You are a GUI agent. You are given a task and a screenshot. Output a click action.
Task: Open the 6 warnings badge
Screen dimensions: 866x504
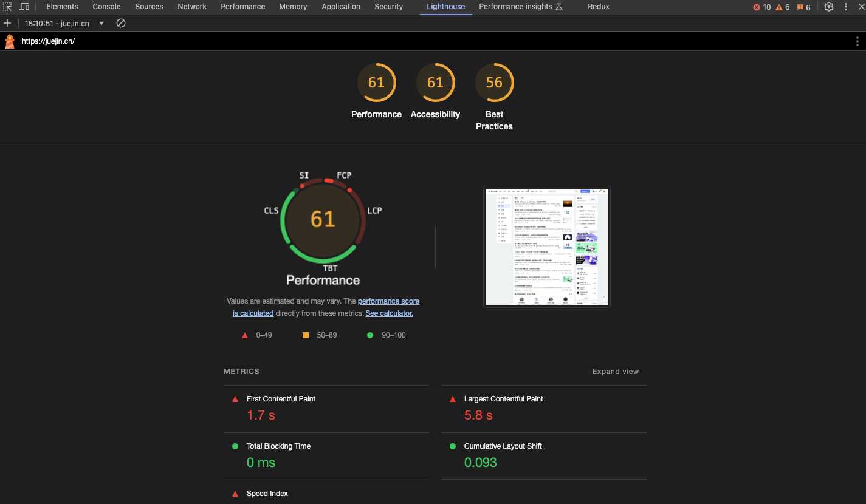(x=783, y=7)
